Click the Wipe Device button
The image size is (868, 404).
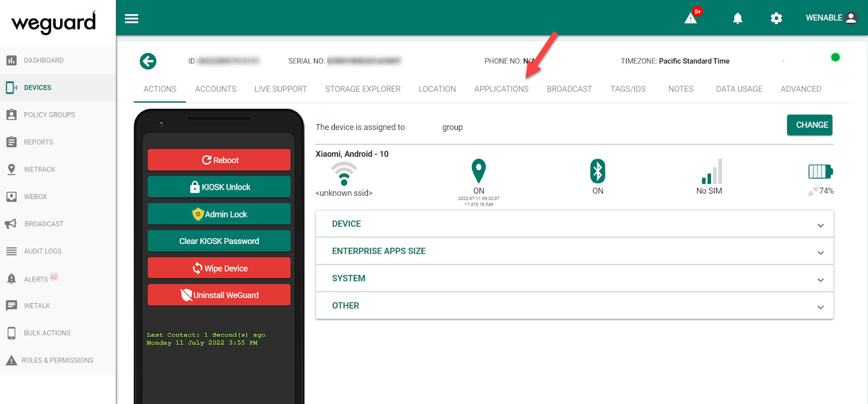(219, 268)
